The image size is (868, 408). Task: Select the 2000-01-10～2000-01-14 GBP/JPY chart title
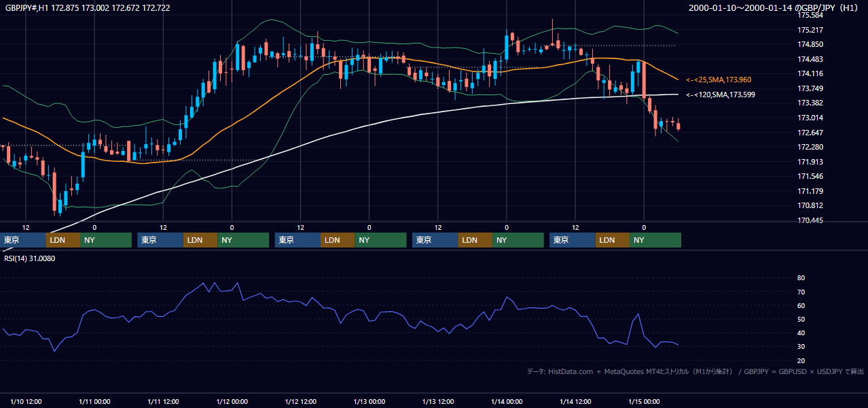tap(774, 8)
